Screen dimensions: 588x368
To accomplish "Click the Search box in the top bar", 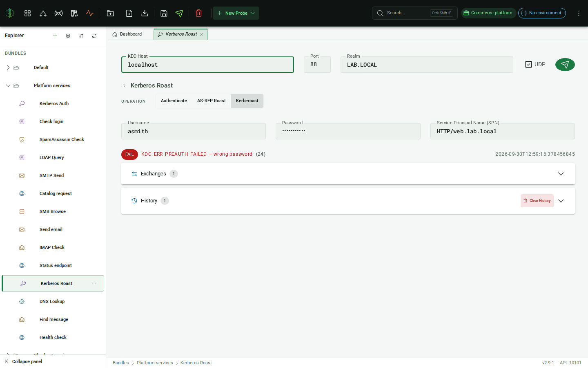I will 414,13.
